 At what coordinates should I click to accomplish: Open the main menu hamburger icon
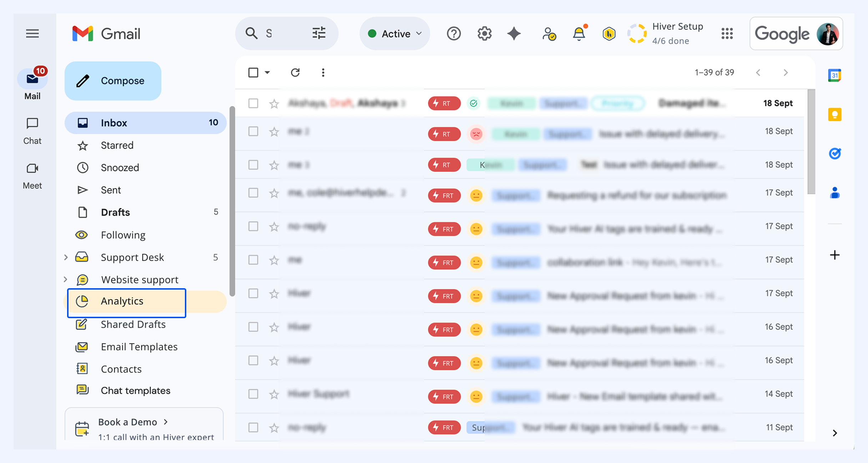(32, 34)
